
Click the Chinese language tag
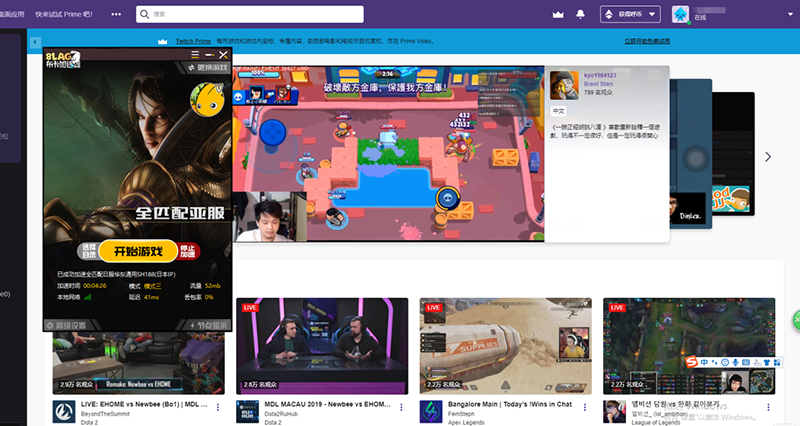tap(559, 111)
